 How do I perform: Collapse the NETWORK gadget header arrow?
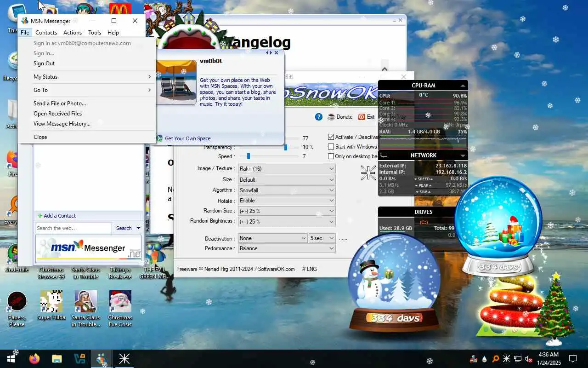(463, 155)
